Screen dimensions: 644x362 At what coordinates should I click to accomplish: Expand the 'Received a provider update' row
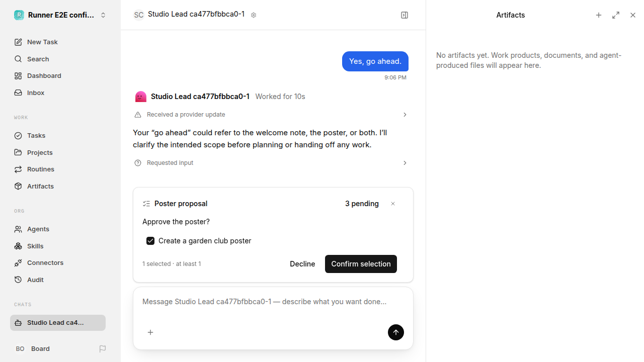[x=271, y=115]
